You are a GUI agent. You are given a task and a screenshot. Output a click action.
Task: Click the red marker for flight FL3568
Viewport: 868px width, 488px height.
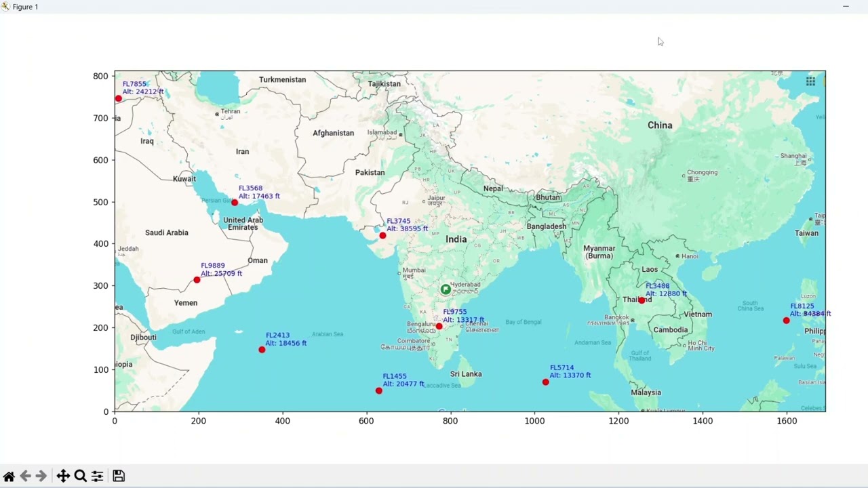(235, 203)
